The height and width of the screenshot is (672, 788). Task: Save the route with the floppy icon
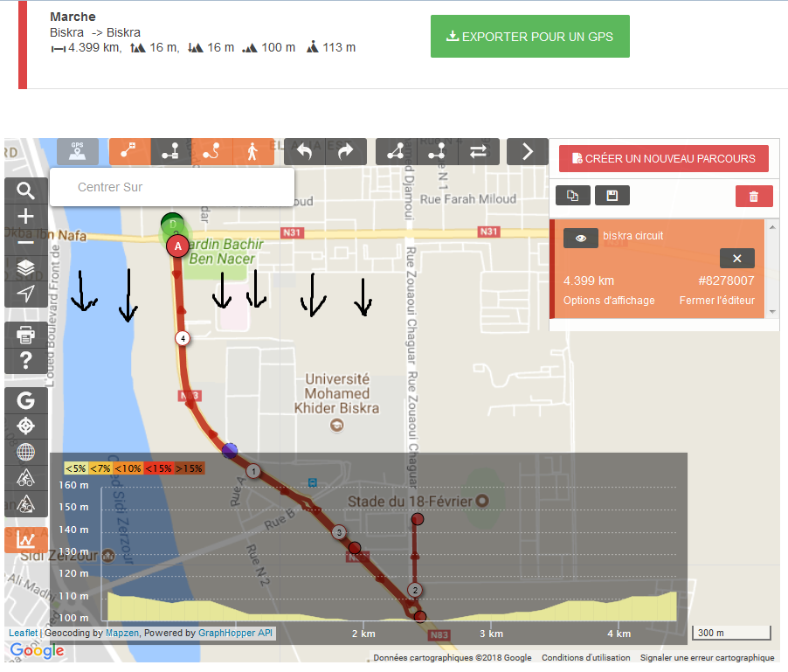pyautogui.click(x=612, y=196)
